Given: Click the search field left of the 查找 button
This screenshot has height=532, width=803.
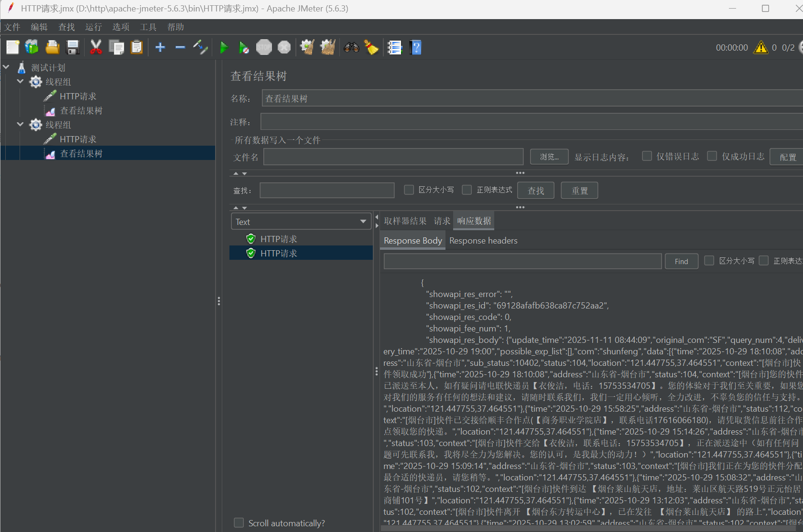Looking at the screenshot, I should (x=327, y=190).
